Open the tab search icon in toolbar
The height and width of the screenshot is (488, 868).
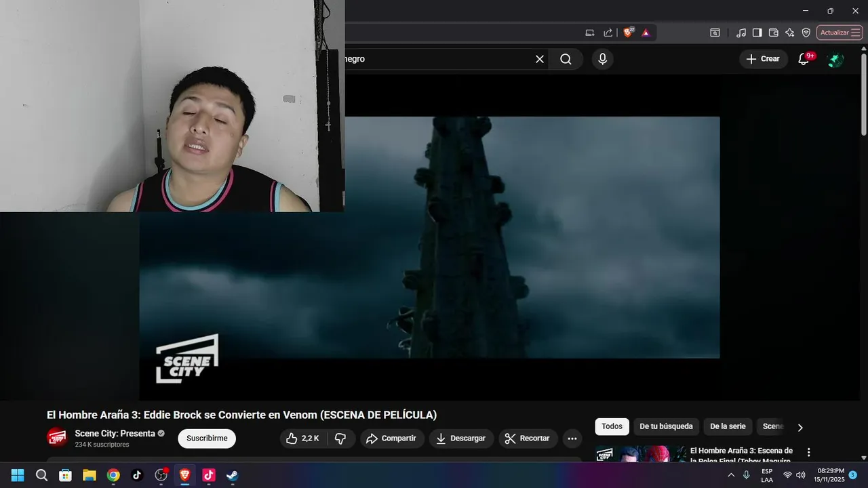pyautogui.click(x=715, y=33)
